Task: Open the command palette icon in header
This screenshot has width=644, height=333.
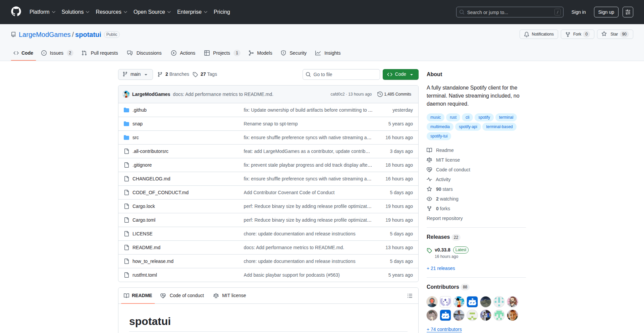Action: click(628, 12)
